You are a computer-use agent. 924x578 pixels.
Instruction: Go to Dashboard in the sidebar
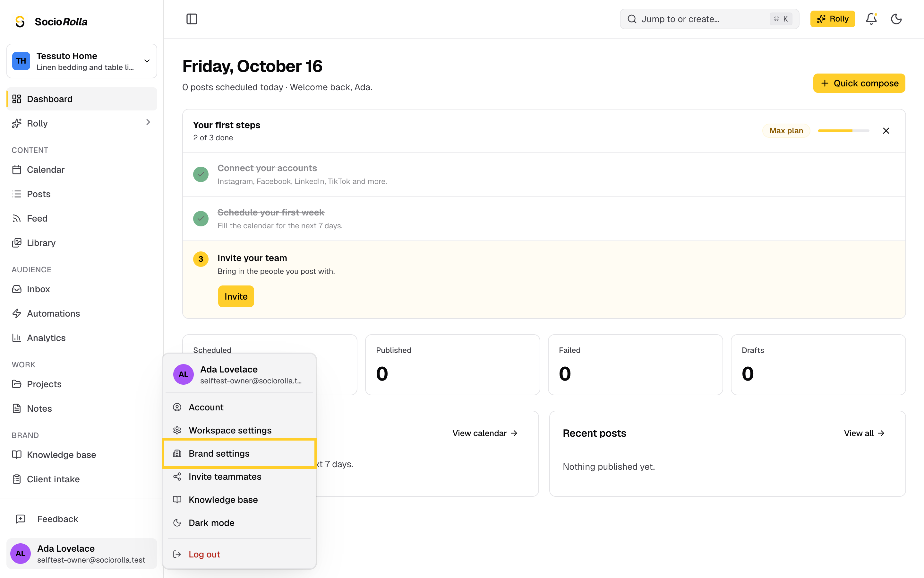point(82,99)
